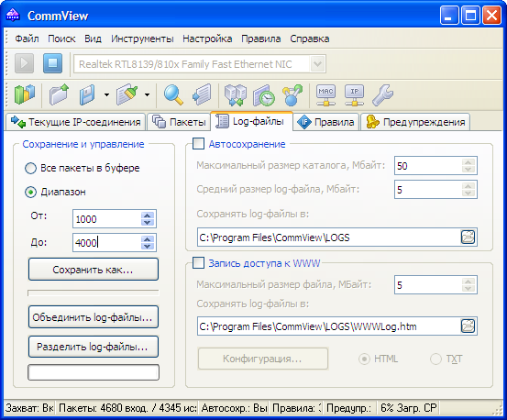Decrease the От value with down arrow
The width and height of the screenshot is (507, 420).
point(148,223)
